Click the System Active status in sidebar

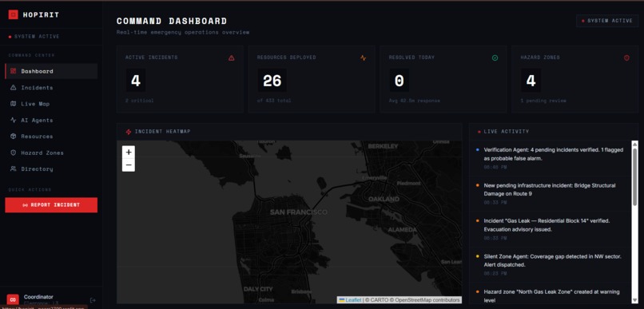tap(34, 37)
